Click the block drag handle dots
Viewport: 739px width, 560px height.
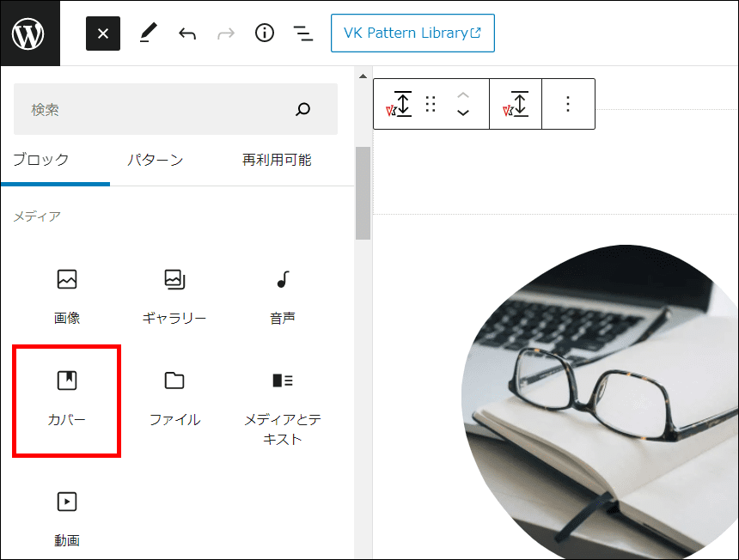coord(431,104)
